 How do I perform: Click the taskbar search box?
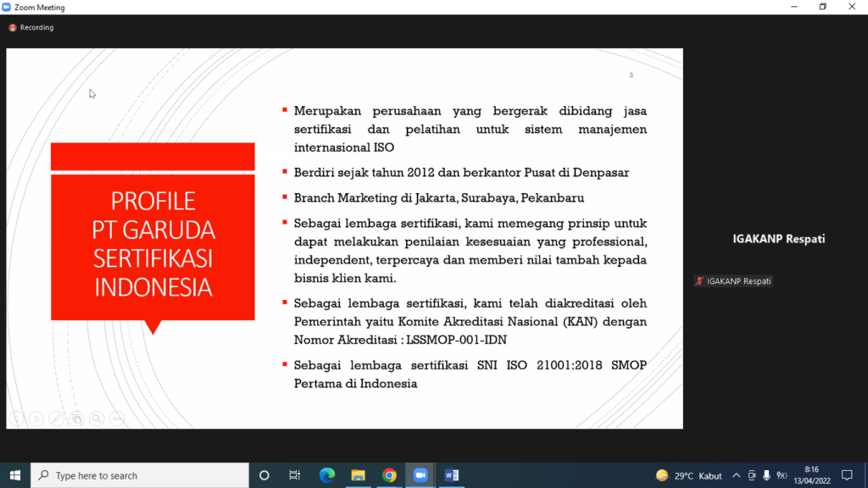point(140,475)
